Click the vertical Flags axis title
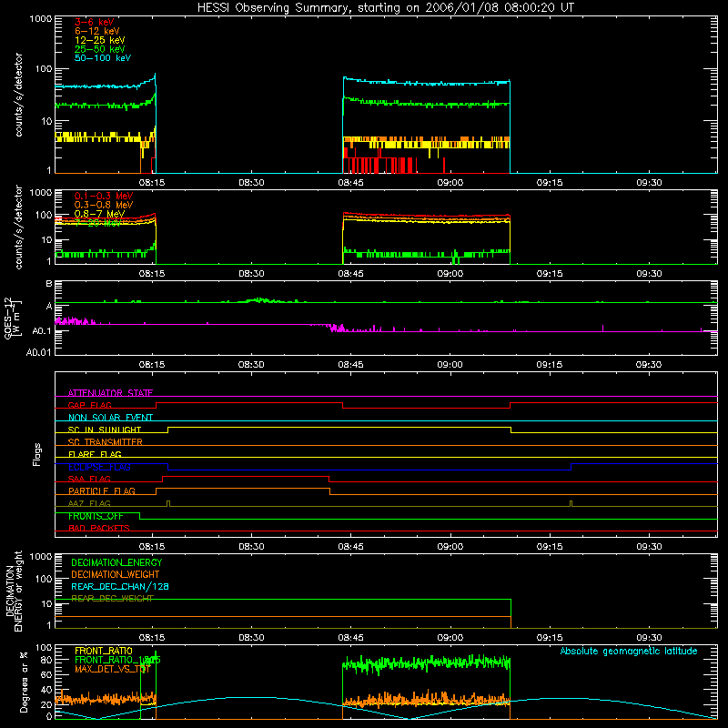 (x=37, y=454)
